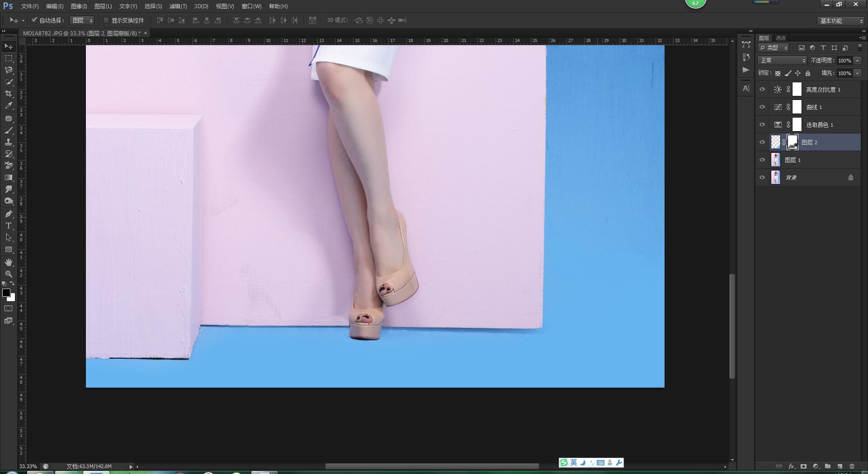Select the Crop tool
Viewport: 868px width, 474px height.
(9, 94)
